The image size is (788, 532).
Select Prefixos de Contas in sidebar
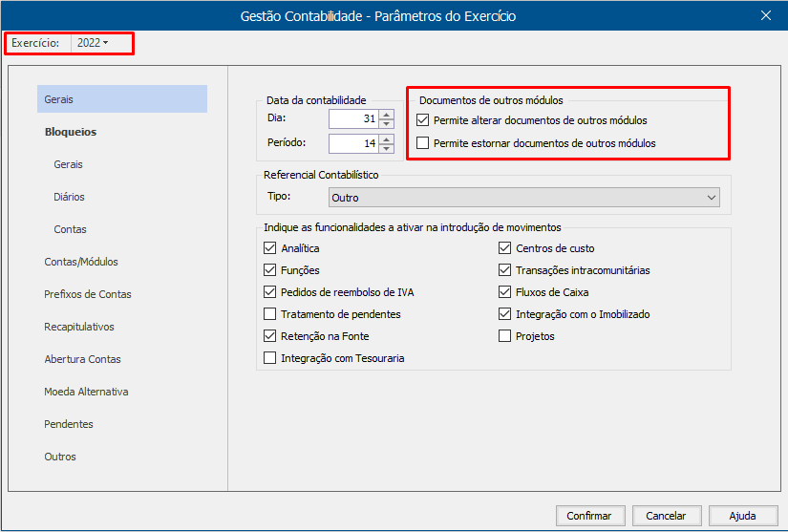(x=88, y=294)
